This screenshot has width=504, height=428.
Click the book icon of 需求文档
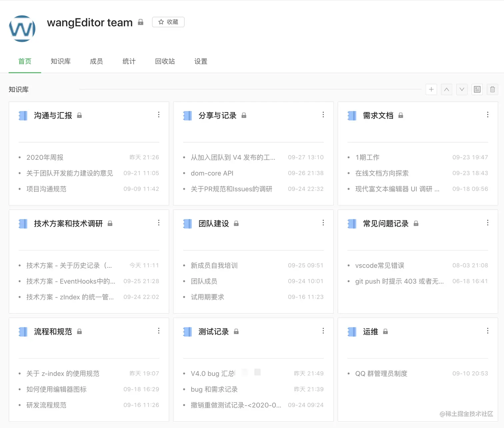[352, 116]
